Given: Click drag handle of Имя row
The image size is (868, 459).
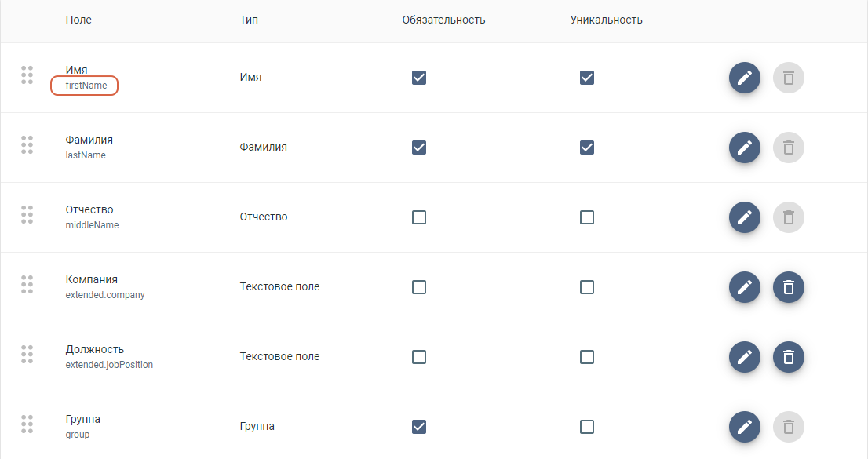Looking at the screenshot, I should tap(27, 75).
